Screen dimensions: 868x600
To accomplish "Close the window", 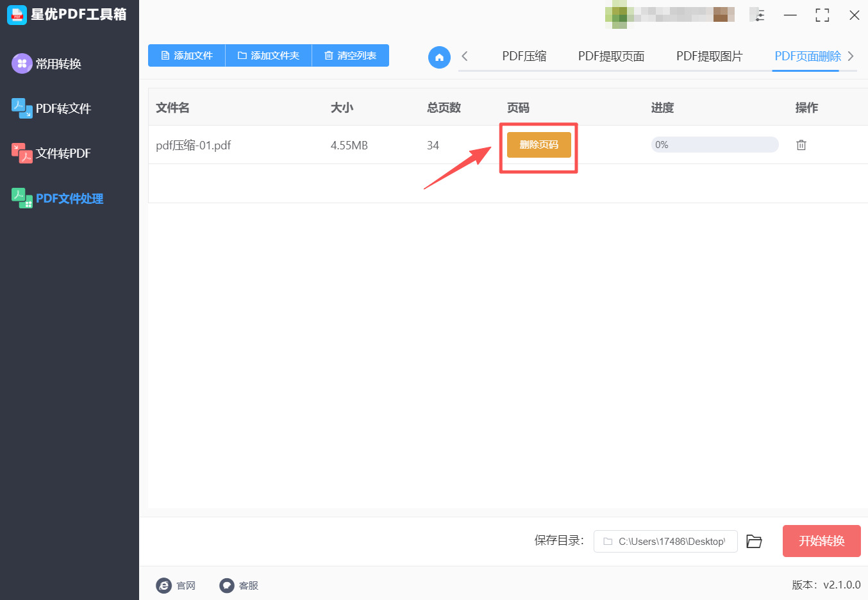I will coord(855,15).
